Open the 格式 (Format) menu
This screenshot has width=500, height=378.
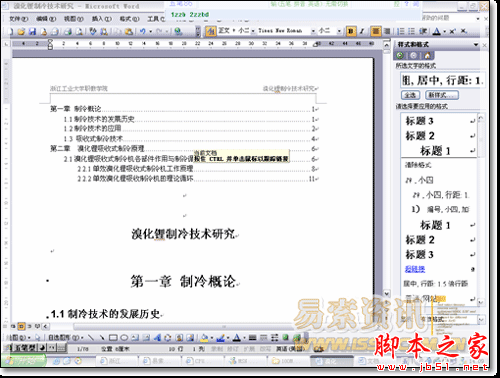coord(129,19)
